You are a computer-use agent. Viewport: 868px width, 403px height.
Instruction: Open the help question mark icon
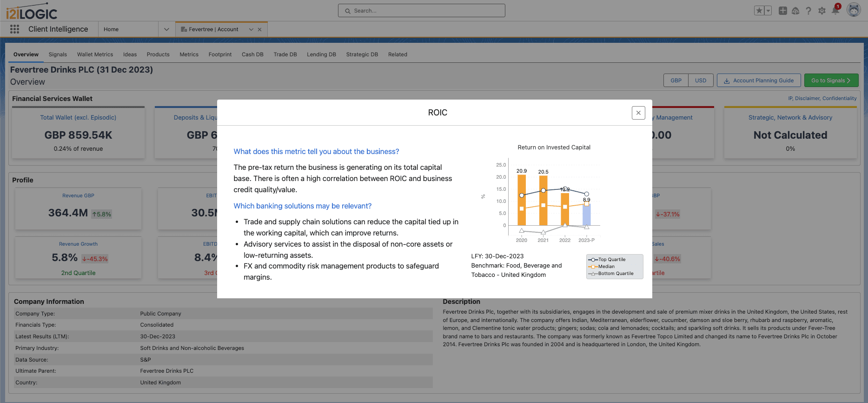(808, 11)
